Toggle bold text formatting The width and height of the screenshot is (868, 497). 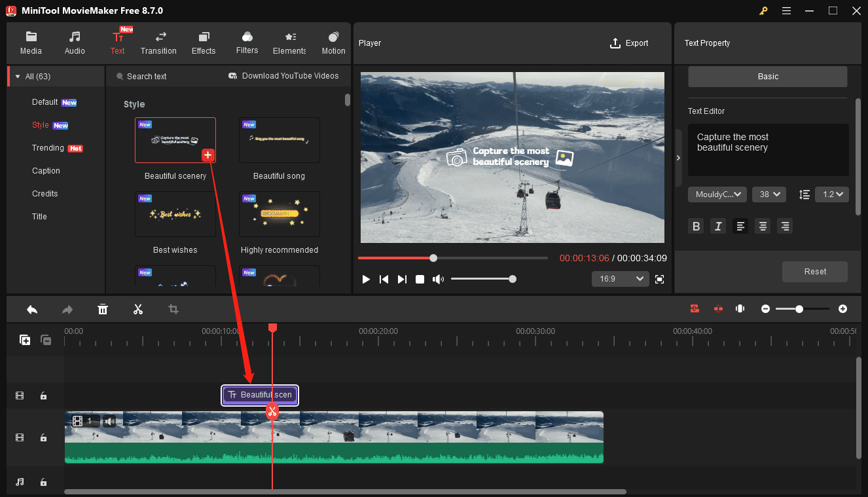696,227
